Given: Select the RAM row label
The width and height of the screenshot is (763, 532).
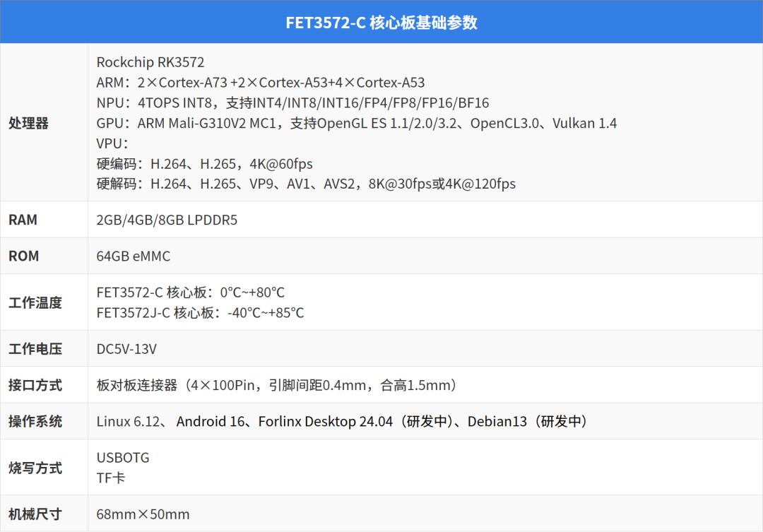Looking at the screenshot, I should pos(23,220).
